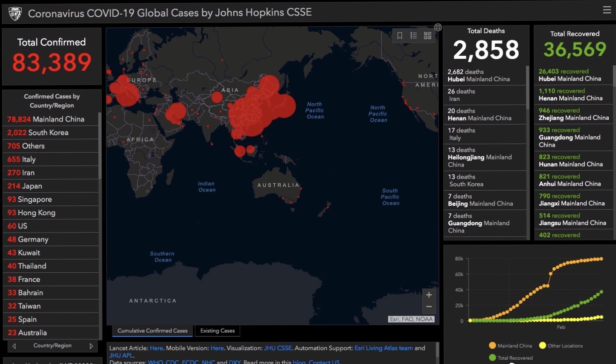Select Spain in confirmed cases list

coord(51,319)
